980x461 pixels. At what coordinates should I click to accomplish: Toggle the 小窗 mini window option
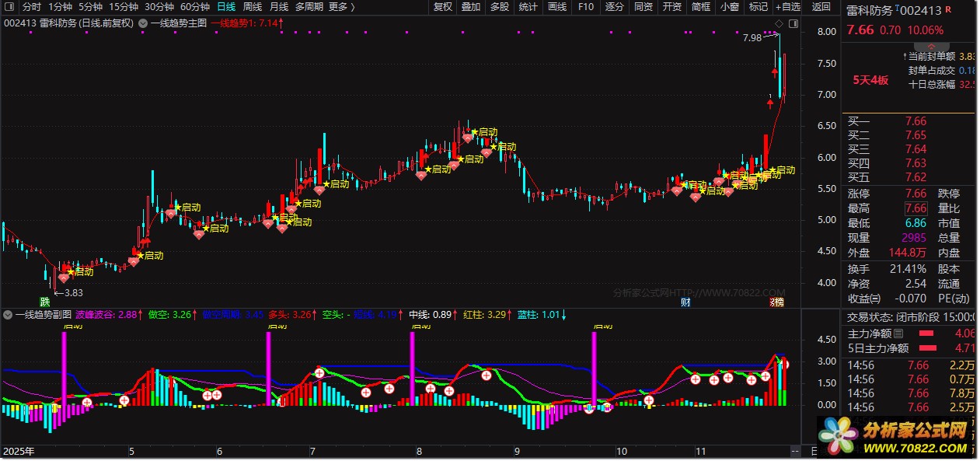[x=729, y=7]
